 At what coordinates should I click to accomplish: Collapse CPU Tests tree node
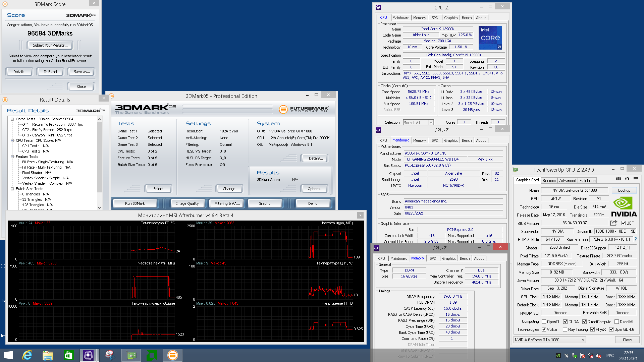click(12, 140)
